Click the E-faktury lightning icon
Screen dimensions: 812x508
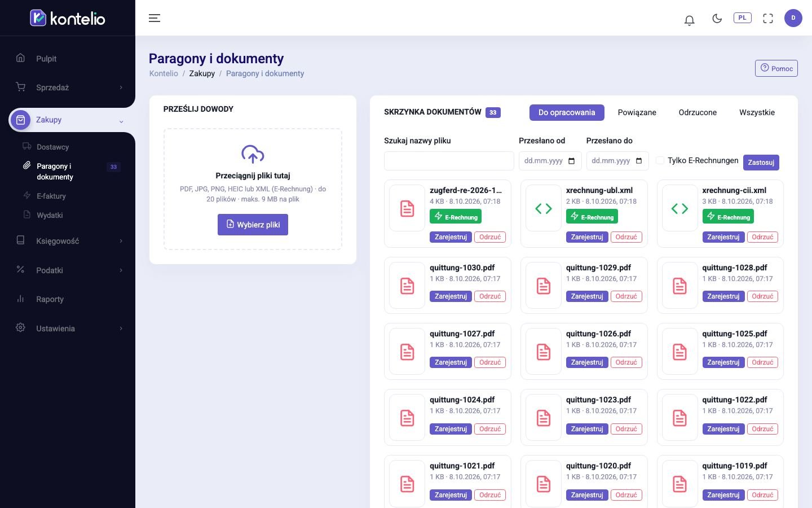[x=27, y=195]
